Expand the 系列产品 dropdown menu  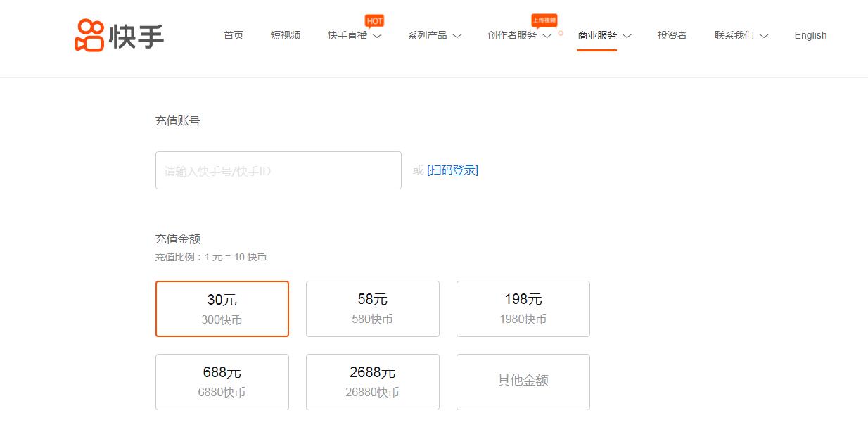coord(435,36)
